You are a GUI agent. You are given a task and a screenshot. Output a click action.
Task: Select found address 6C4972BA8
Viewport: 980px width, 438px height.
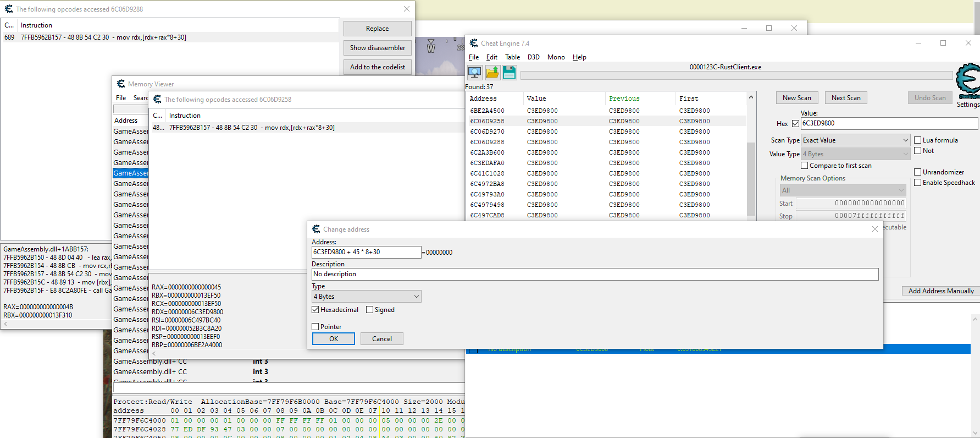606,184
